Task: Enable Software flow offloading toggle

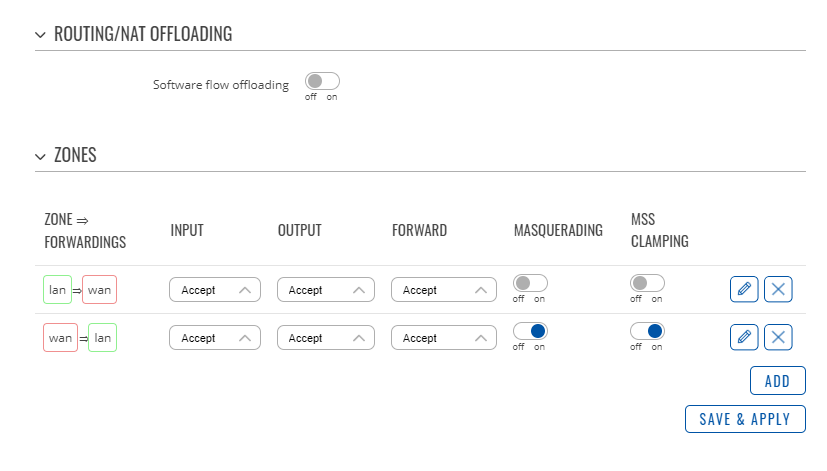Action: [x=322, y=81]
